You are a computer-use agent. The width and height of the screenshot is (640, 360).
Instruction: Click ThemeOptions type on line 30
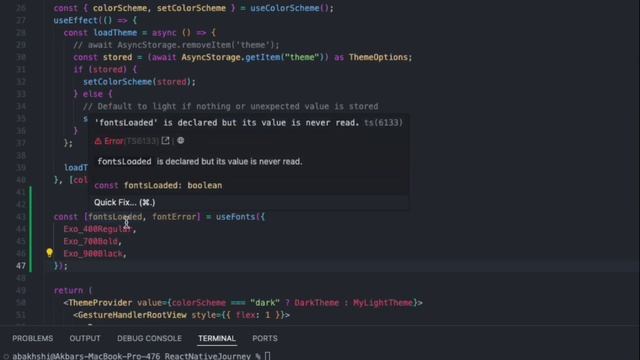(x=378, y=57)
